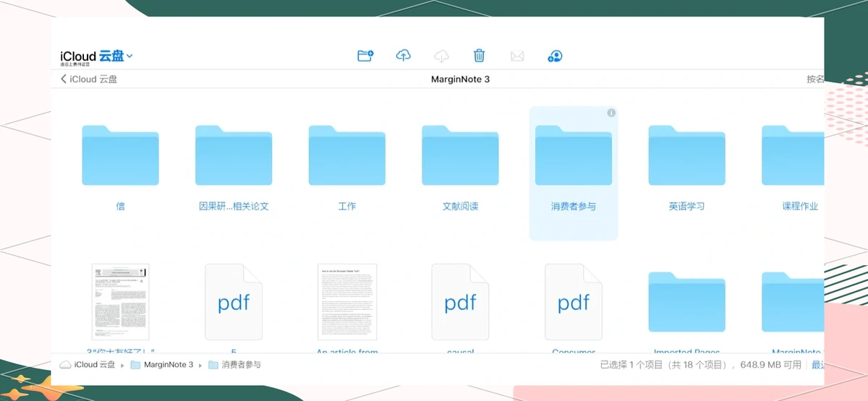Click the 'An article from' document thumbnail
The image size is (868, 401).
(x=347, y=301)
